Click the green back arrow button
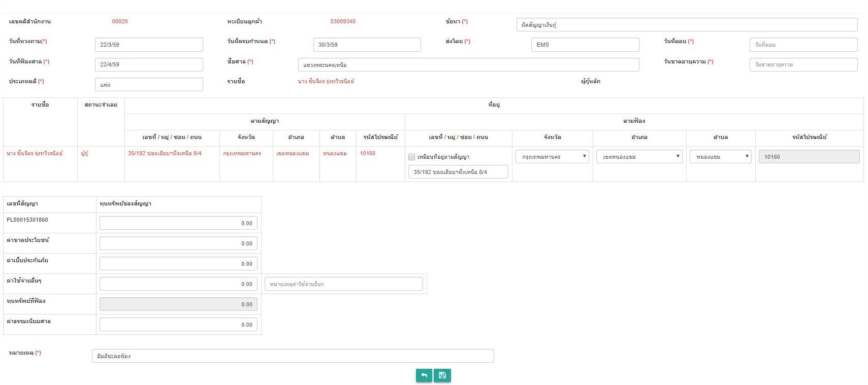Viewport: 868px width, 385px height. coord(424,375)
